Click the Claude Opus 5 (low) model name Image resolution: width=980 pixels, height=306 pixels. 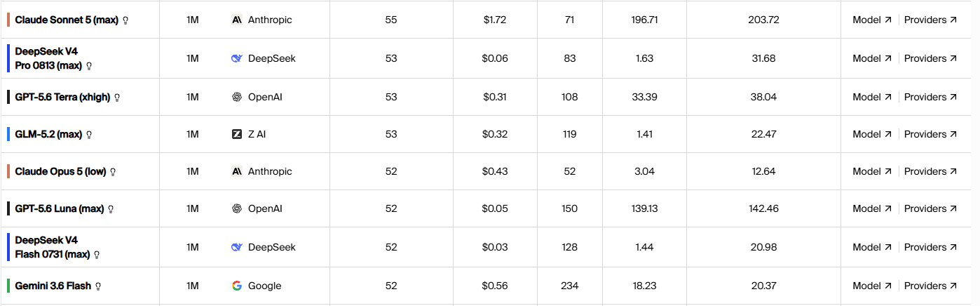tap(60, 171)
